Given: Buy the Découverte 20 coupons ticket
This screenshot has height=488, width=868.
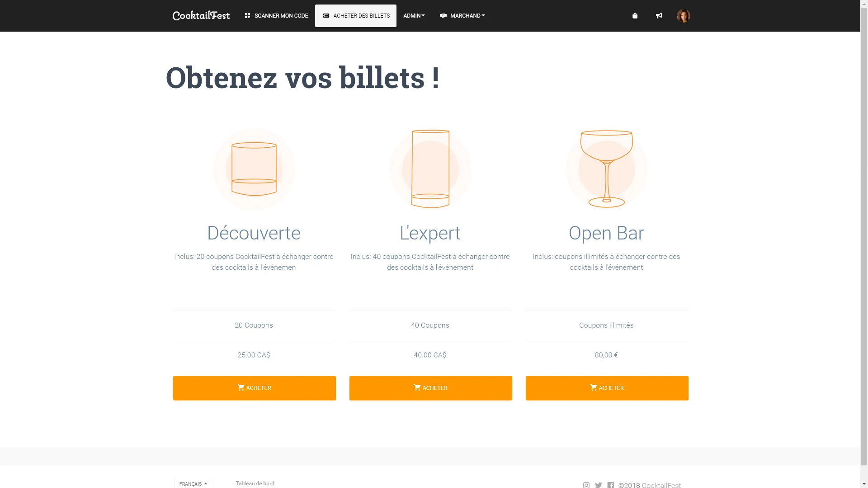Looking at the screenshot, I should (x=254, y=388).
